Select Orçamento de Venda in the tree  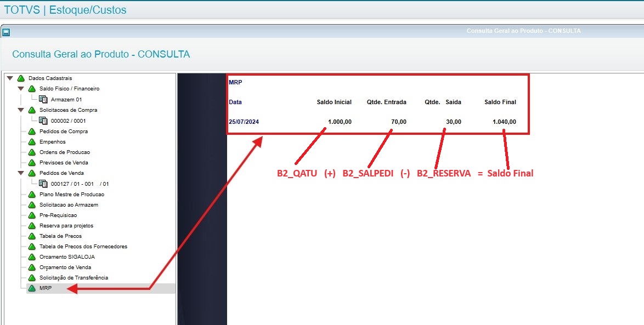pyautogui.click(x=65, y=267)
